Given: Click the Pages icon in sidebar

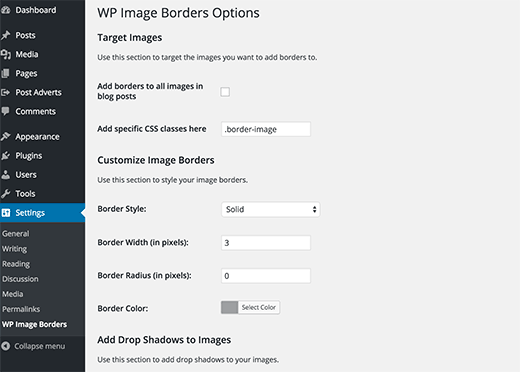Looking at the screenshot, I should click(x=5, y=73).
